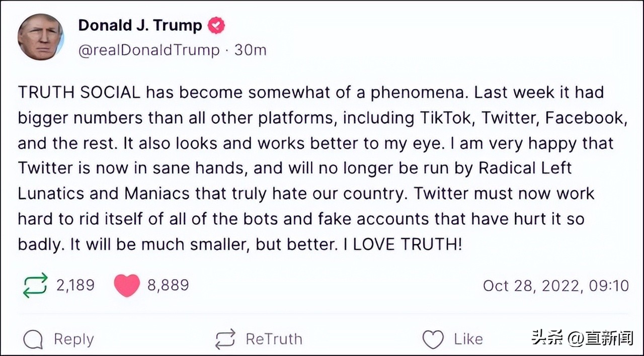
Task: Open the Donald J. Trump display name
Action: click(140, 25)
